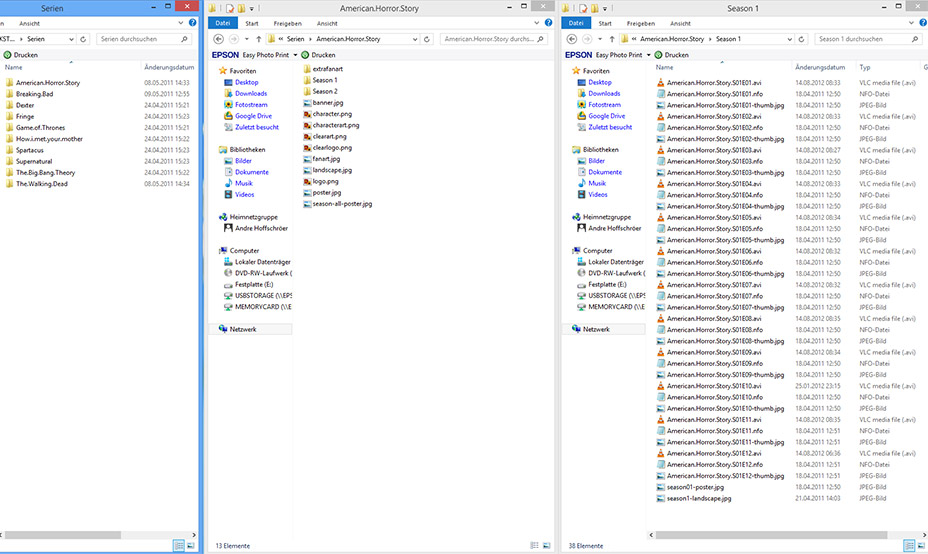Viewport: 928px width, 554px height.
Task: Refresh the American.Horror.Story window
Action: pos(427,39)
